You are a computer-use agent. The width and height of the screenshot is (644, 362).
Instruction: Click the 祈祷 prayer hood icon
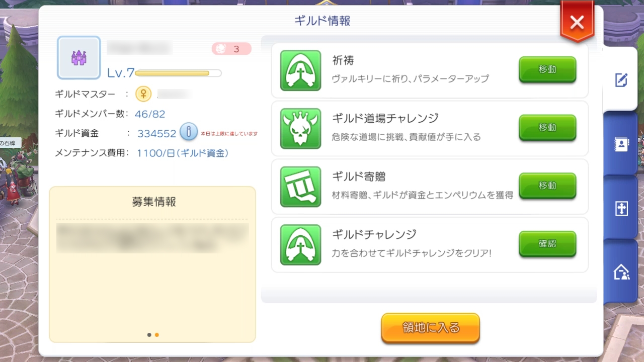click(x=300, y=70)
